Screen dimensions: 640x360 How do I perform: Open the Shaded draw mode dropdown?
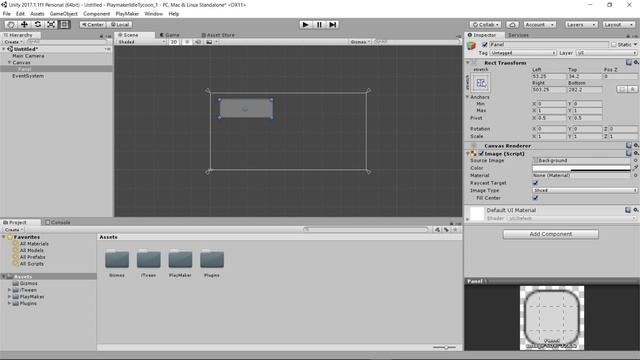pos(141,42)
